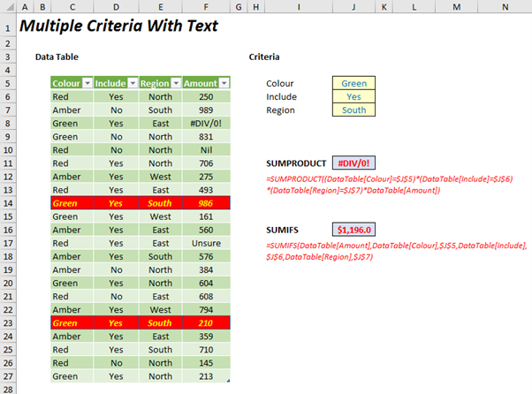Click the SUMPRODUCT label
This screenshot has height=394, width=532.
coord(296,163)
